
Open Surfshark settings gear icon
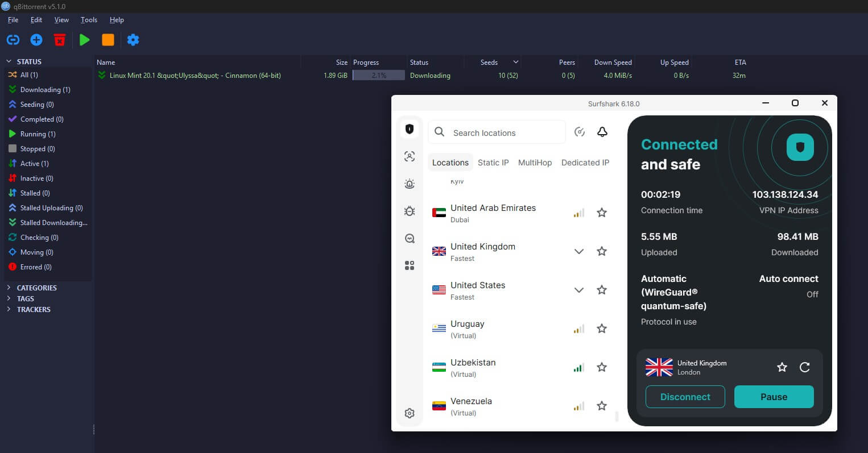coord(410,413)
